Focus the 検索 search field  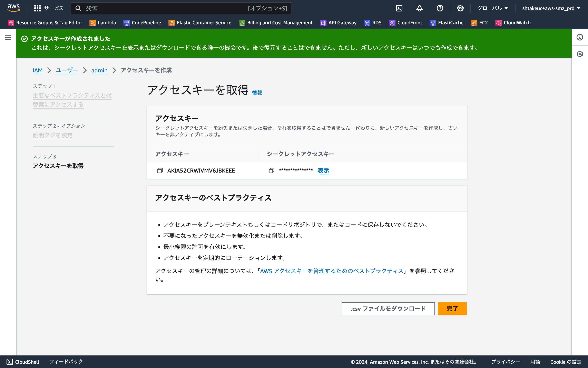(181, 8)
